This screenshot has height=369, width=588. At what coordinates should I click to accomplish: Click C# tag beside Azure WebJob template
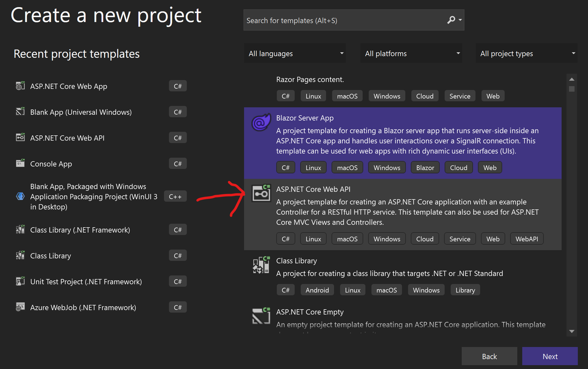[x=178, y=307]
